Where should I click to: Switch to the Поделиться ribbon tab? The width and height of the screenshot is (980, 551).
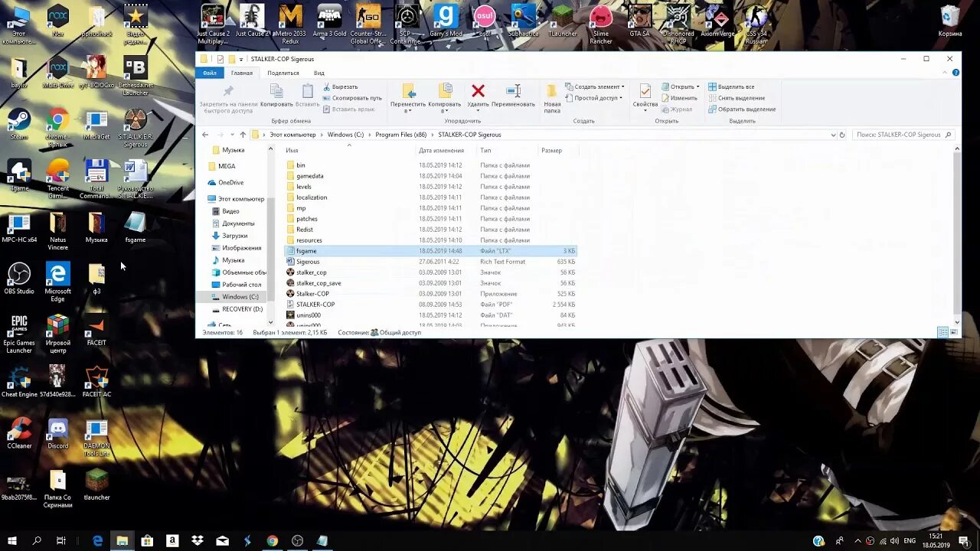pos(283,73)
